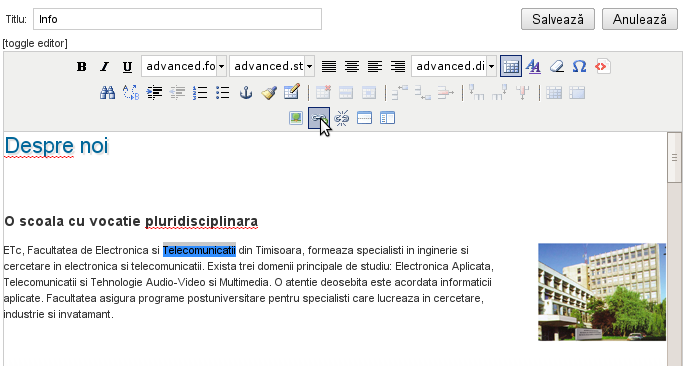Click 'O scoala cu vocatie pluridisciplinara' heading
Image resolution: width=688 pixels, height=366 pixels.
click(x=131, y=221)
